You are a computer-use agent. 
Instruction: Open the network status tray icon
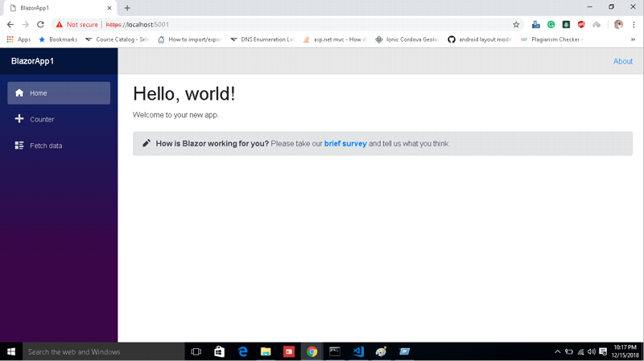(580, 351)
